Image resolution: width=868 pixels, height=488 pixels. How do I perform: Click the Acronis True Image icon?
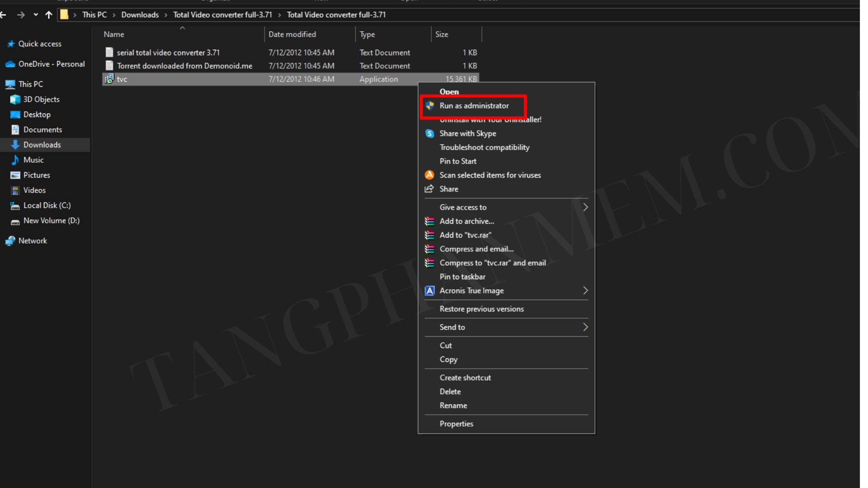(x=429, y=291)
